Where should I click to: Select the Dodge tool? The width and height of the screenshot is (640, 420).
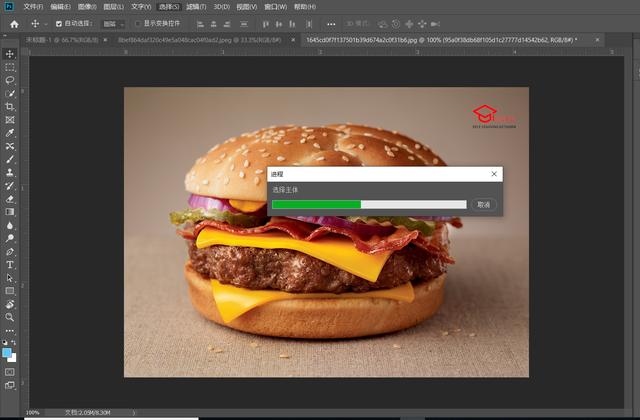coord(10,238)
